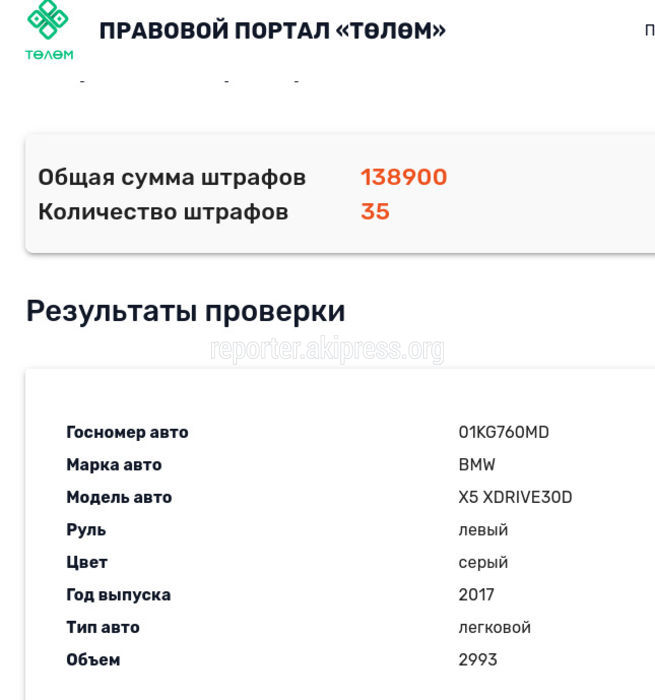This screenshot has height=700, width=655.
Task: Click the vehicle type value «легковой»
Action: coord(494,628)
